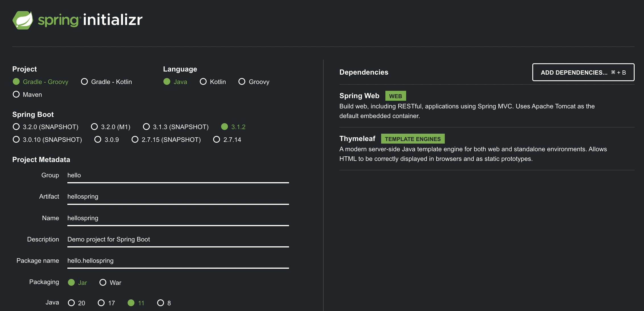Choose Gradle - Kotlin project option
This screenshot has width=644, height=311.
click(x=84, y=82)
